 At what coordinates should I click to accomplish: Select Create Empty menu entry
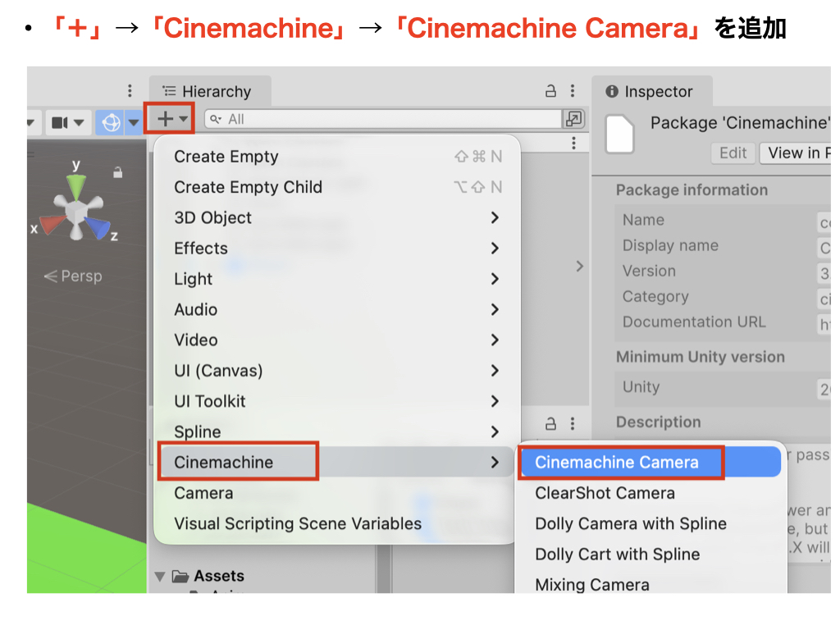[x=337, y=157]
